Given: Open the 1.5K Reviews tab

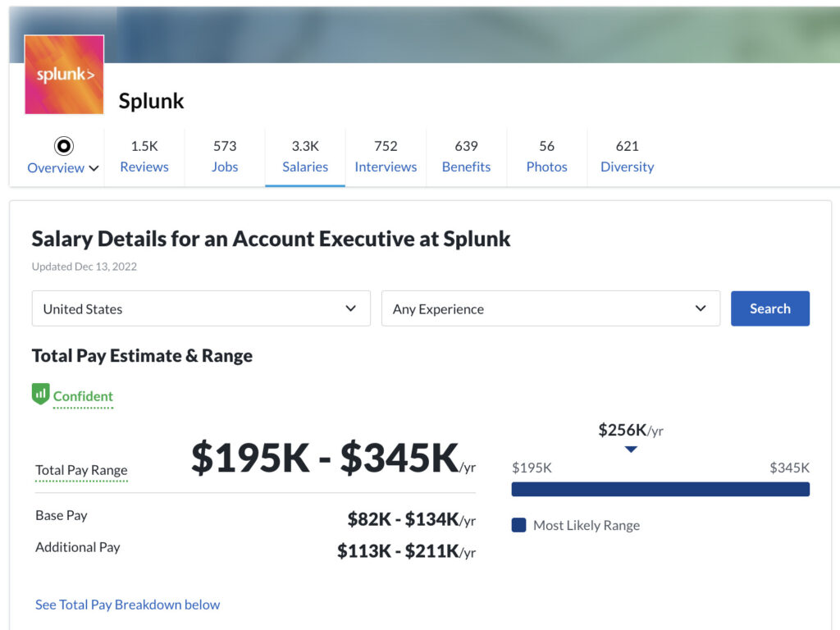Looking at the screenshot, I should (x=144, y=157).
